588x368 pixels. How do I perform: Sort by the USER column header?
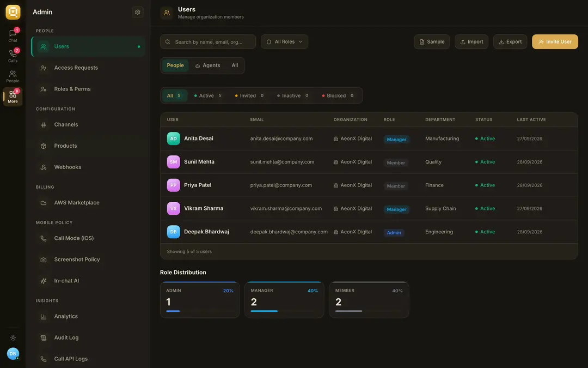[173, 119]
